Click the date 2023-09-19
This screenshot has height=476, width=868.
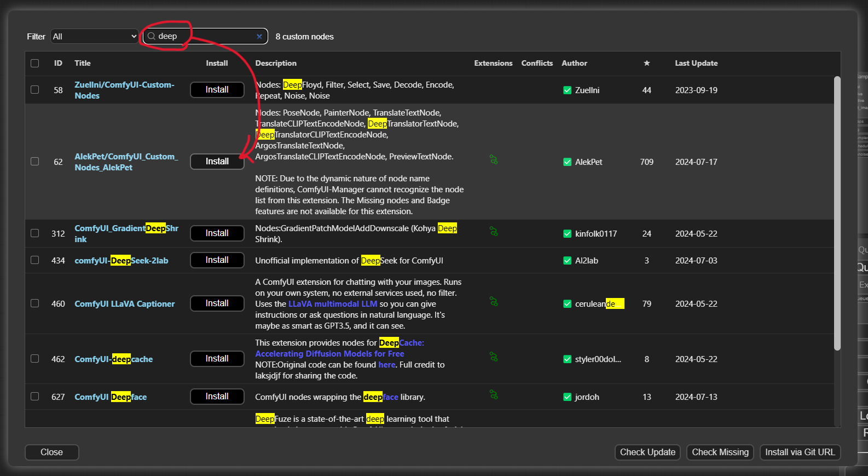pyautogui.click(x=696, y=90)
